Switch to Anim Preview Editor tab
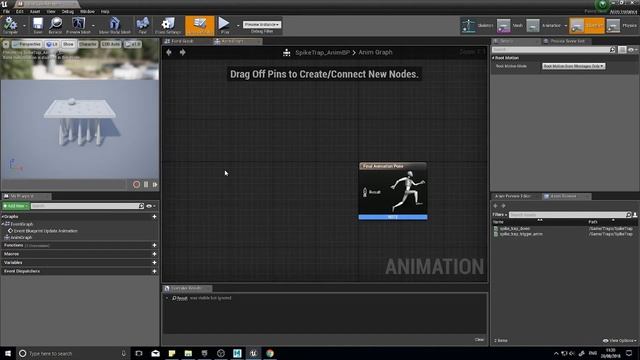This screenshot has height=360, width=640. coord(513,196)
